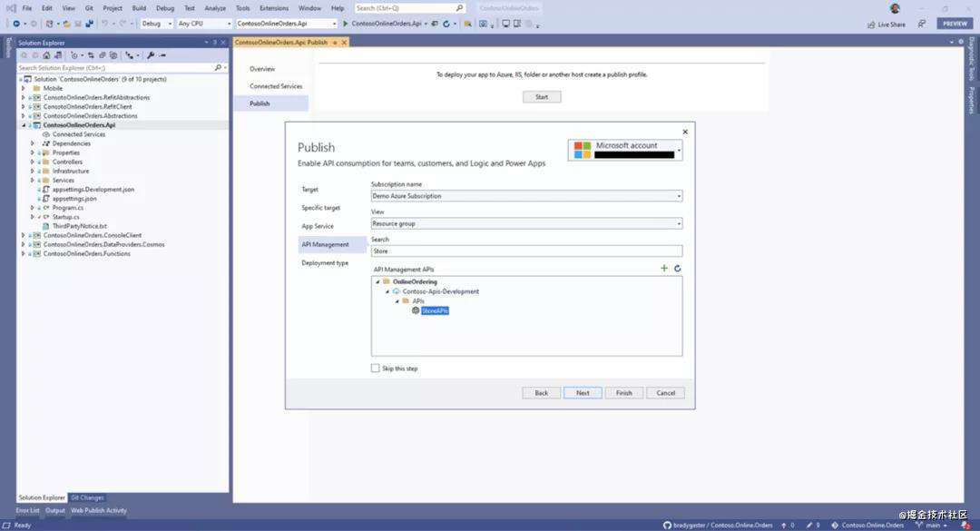Toggle the Skip this step checkbox
This screenshot has width=980, height=531.
pos(375,369)
